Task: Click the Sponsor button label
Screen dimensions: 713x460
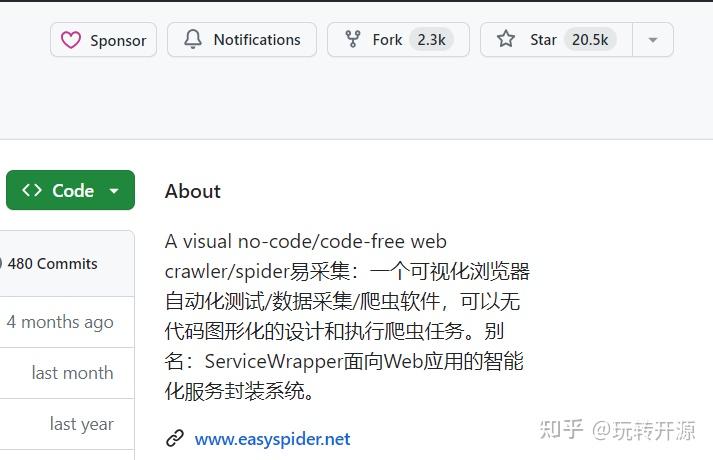Action: click(118, 40)
